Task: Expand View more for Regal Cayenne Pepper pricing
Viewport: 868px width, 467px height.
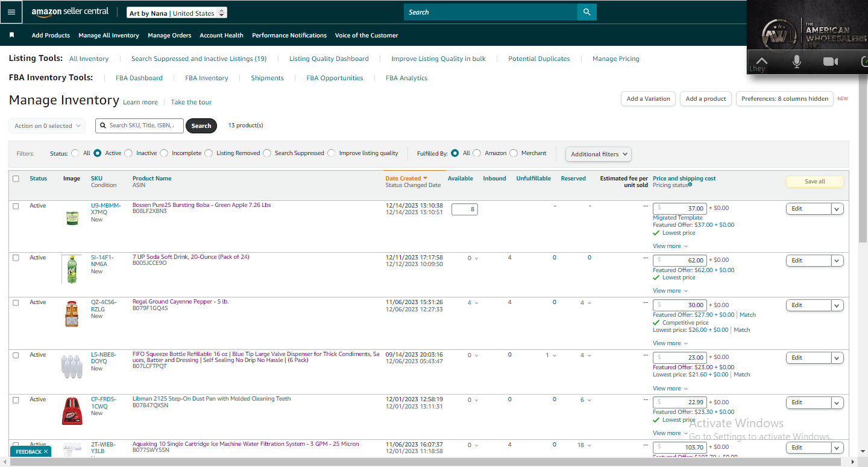Action: (x=670, y=343)
